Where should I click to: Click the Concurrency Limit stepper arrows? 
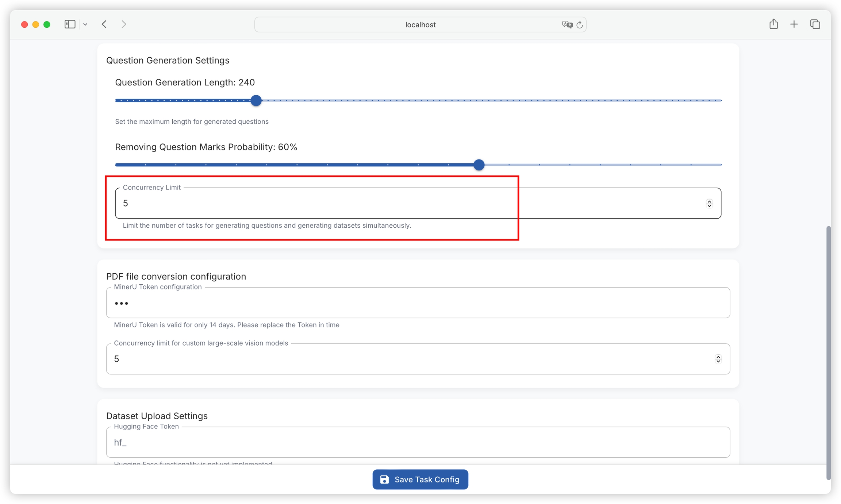(709, 203)
